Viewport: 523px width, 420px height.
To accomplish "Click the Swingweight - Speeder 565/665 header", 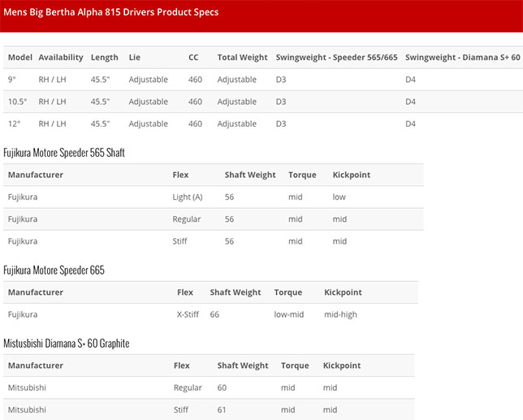I will 335,58.
